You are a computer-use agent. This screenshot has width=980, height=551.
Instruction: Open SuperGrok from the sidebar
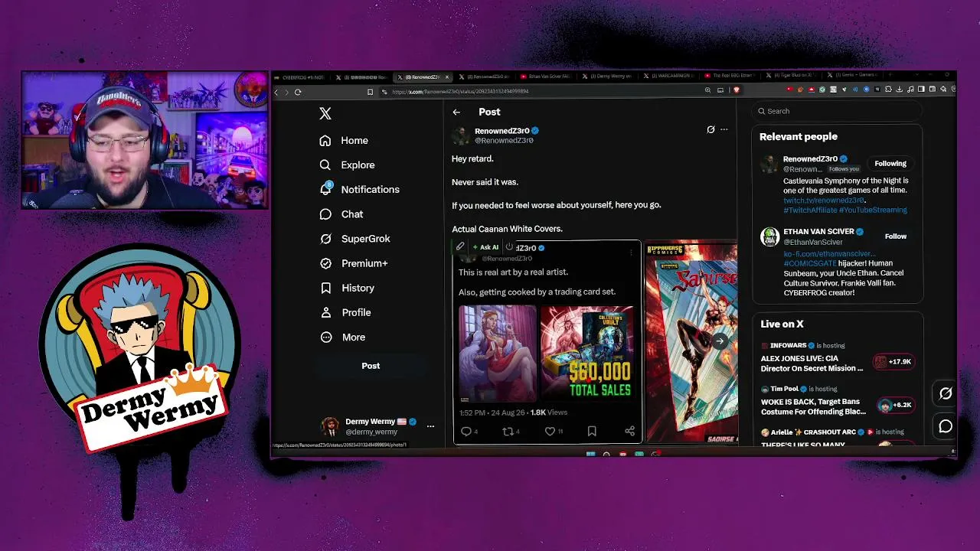click(354, 239)
